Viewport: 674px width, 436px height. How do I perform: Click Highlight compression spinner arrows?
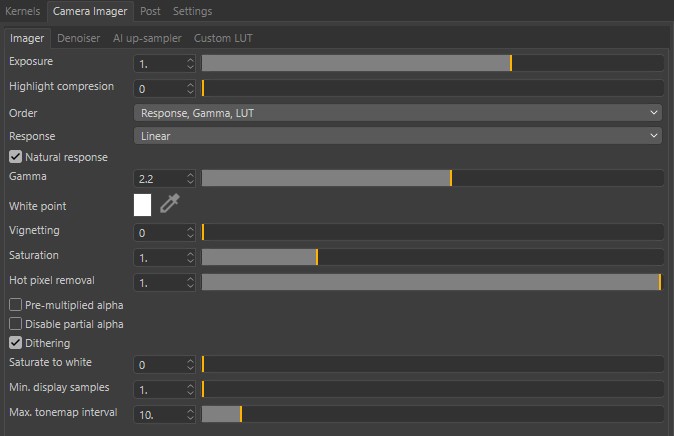point(190,89)
